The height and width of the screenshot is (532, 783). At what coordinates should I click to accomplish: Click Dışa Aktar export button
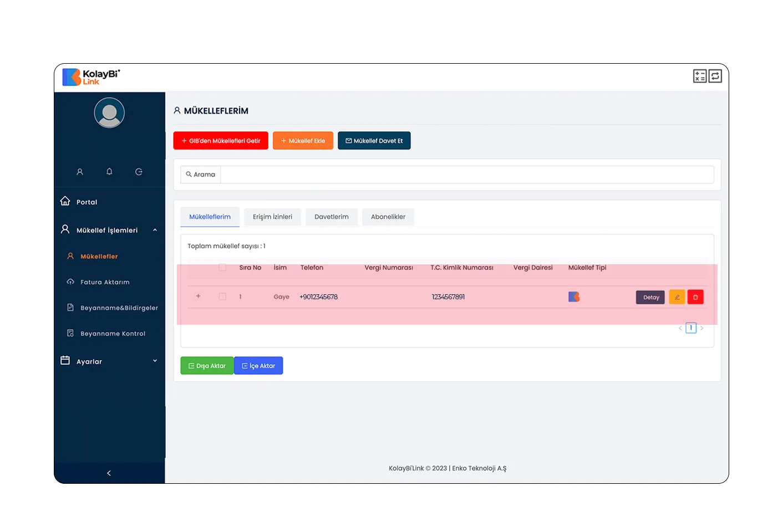[207, 366]
